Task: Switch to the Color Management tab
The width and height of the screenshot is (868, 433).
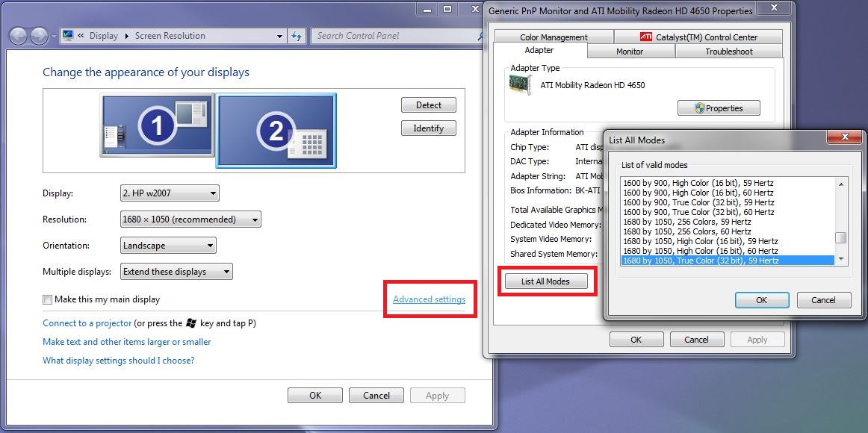Action: pos(554,37)
